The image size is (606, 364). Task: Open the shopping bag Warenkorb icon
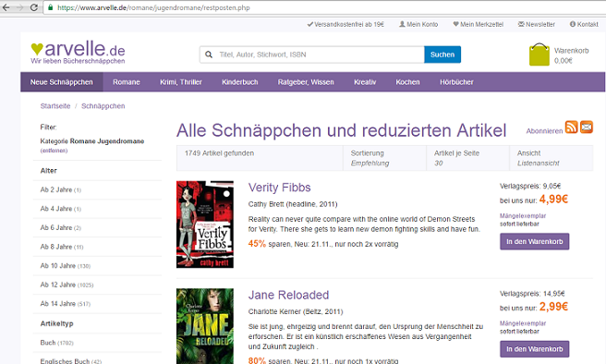click(539, 55)
